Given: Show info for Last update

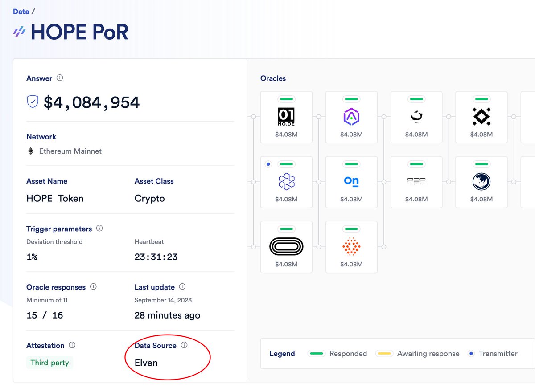Looking at the screenshot, I should (182, 287).
